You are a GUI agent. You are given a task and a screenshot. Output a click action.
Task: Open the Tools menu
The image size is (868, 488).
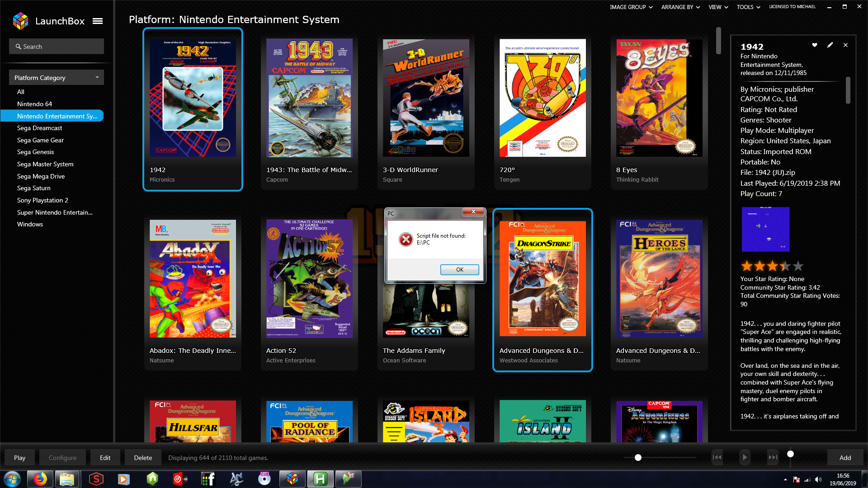click(x=748, y=7)
